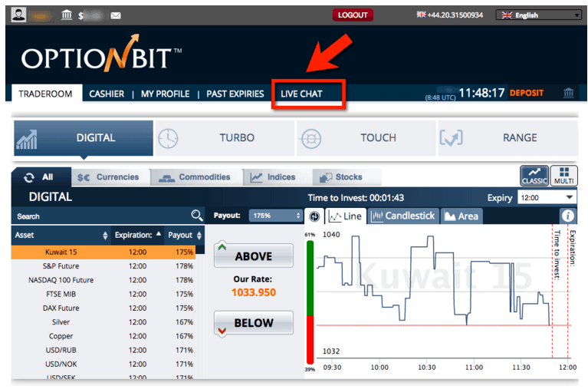Click the Our Rate value 1033.950
The width and height of the screenshot is (588, 389).
pos(254,292)
